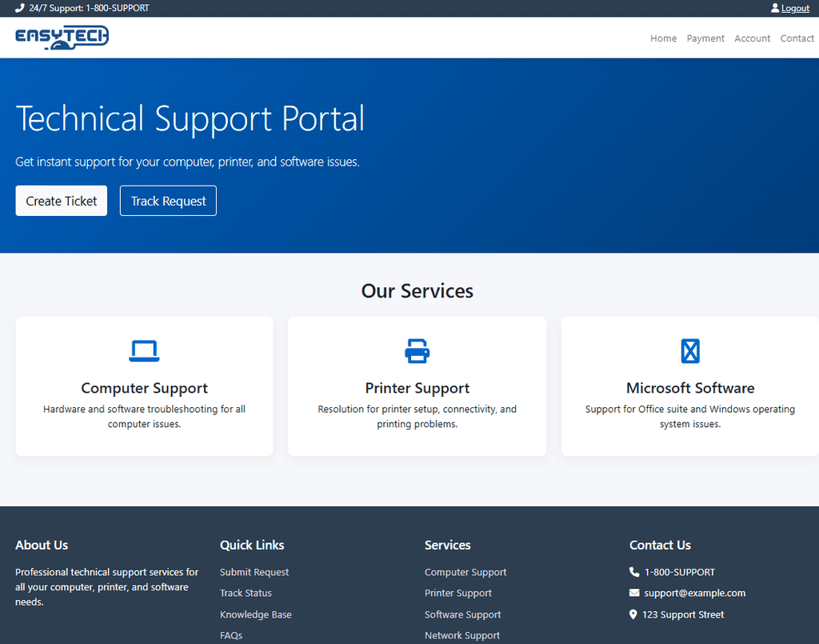Click the Create Ticket button
Image resolution: width=819 pixels, height=644 pixels.
click(61, 201)
